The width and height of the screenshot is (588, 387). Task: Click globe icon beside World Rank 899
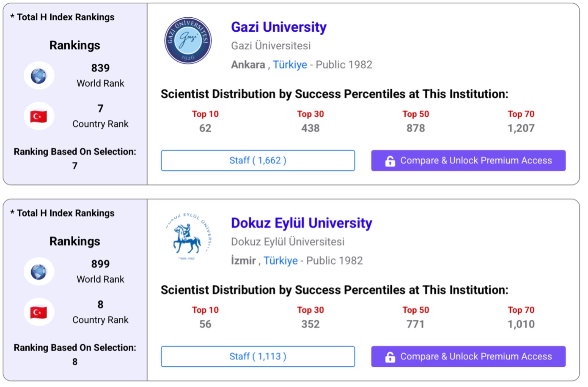pyautogui.click(x=39, y=272)
